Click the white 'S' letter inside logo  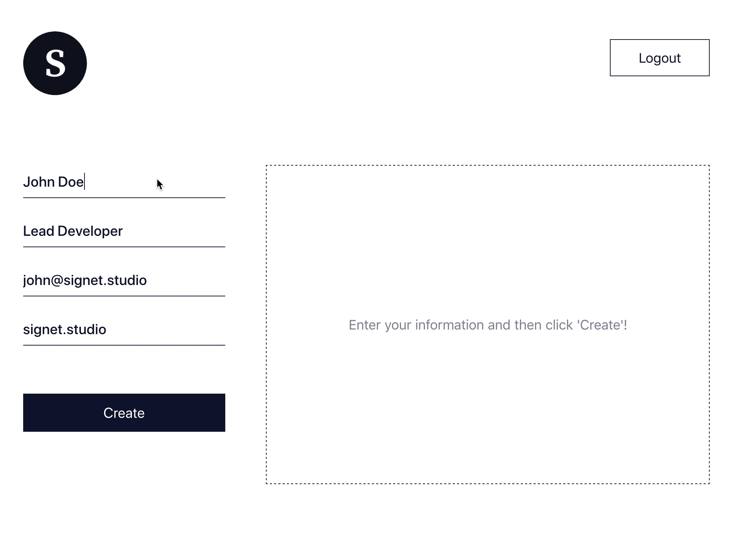(x=56, y=63)
